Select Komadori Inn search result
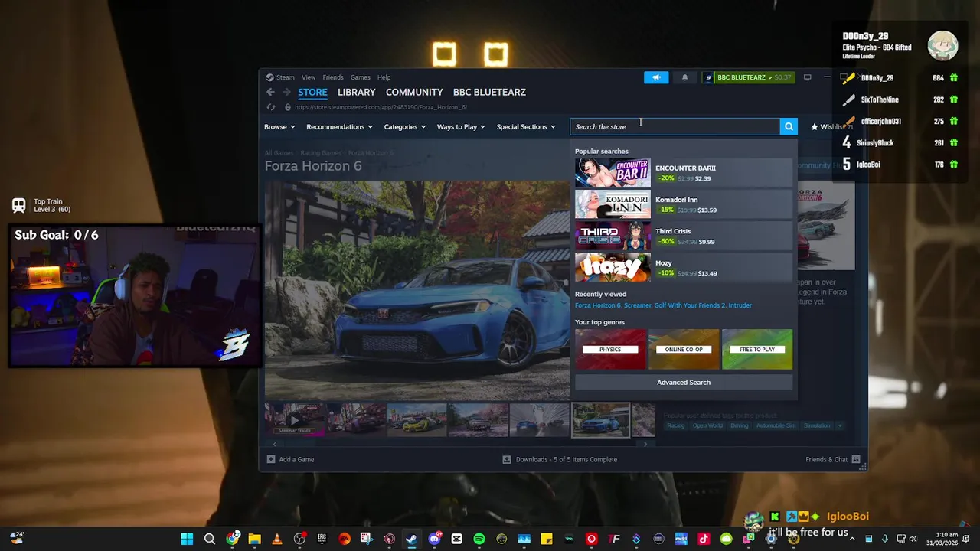Screen dimensions: 980x551 point(684,204)
